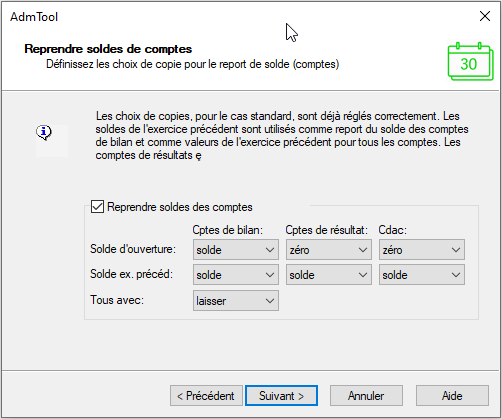
Task: Open help with the Aide button
Action: coord(452,396)
